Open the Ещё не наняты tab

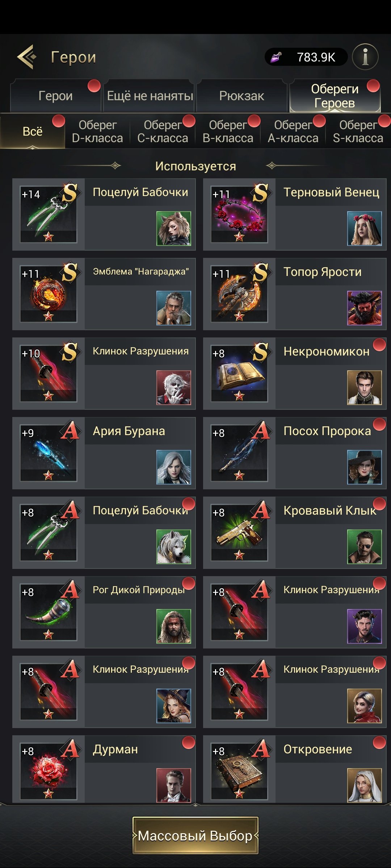point(150,96)
